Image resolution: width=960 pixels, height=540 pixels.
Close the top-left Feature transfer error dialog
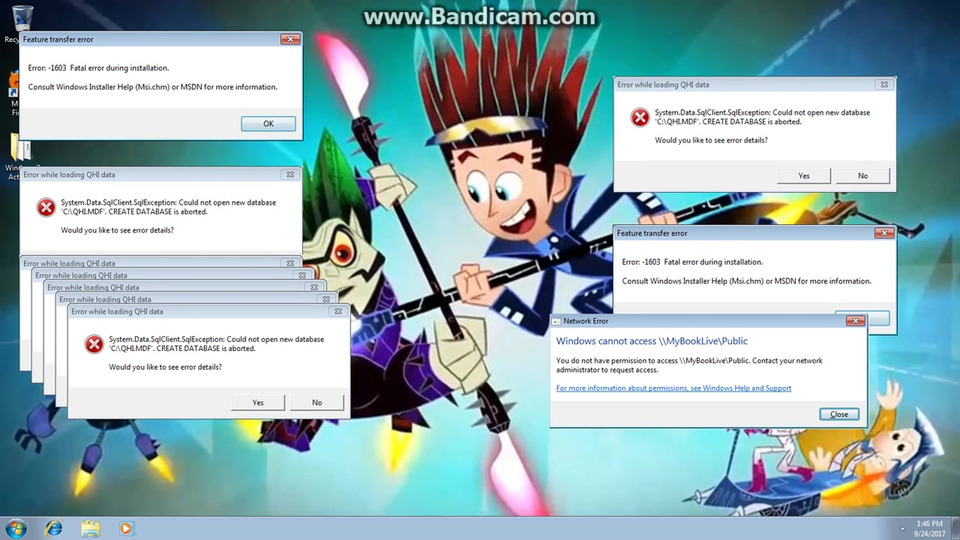290,39
